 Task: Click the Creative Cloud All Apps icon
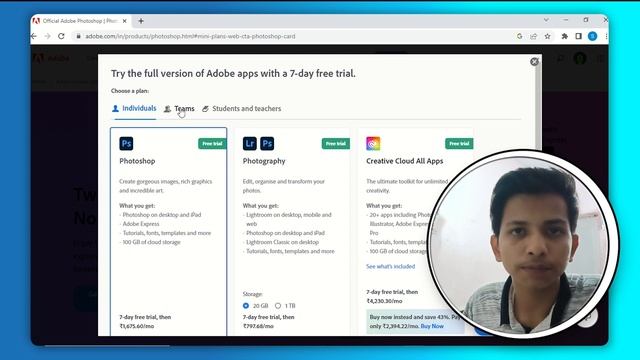tap(373, 144)
